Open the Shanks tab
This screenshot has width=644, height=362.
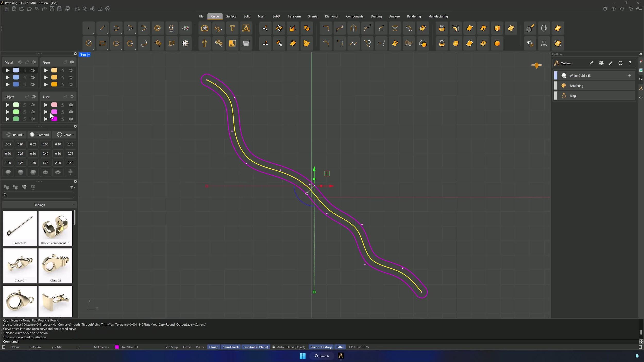coord(313,16)
